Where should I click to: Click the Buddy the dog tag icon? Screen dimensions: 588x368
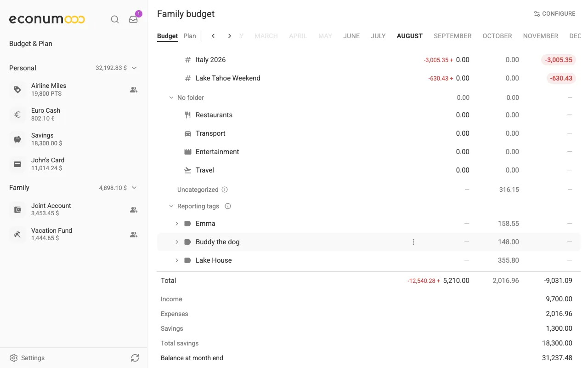coord(187,242)
